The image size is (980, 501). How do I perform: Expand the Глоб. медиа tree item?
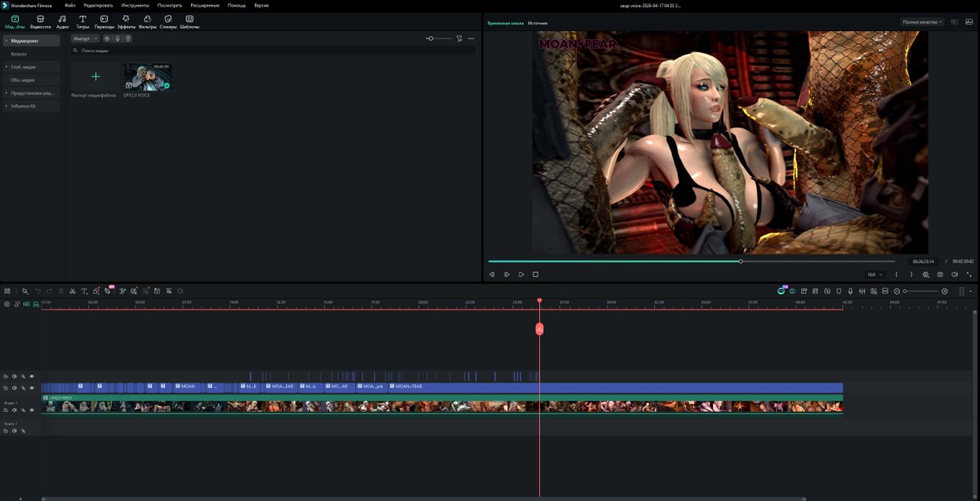point(7,67)
